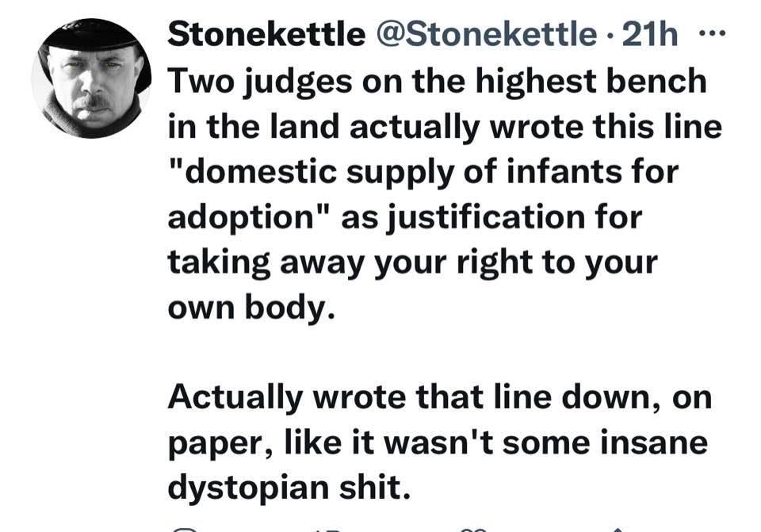Click the line "in the land actually wrote"
The image size is (761, 532).
point(445,126)
